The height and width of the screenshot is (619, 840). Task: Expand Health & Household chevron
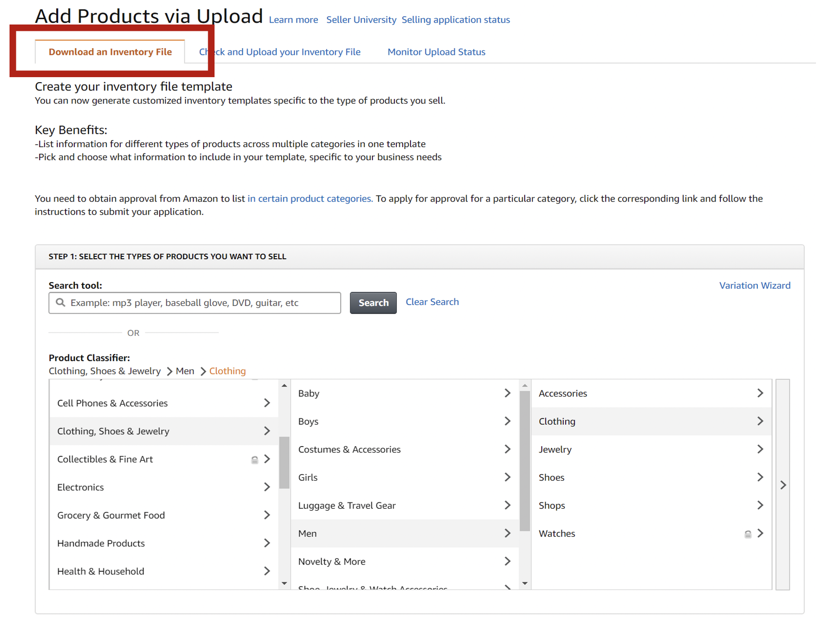coord(267,571)
